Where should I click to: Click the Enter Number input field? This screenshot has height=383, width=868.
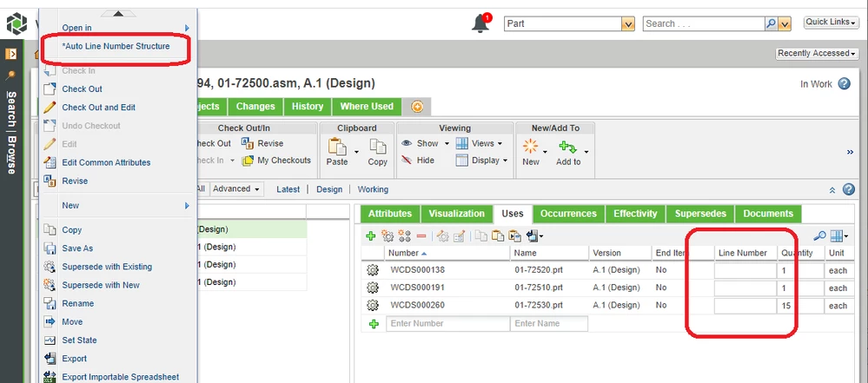coord(447,324)
